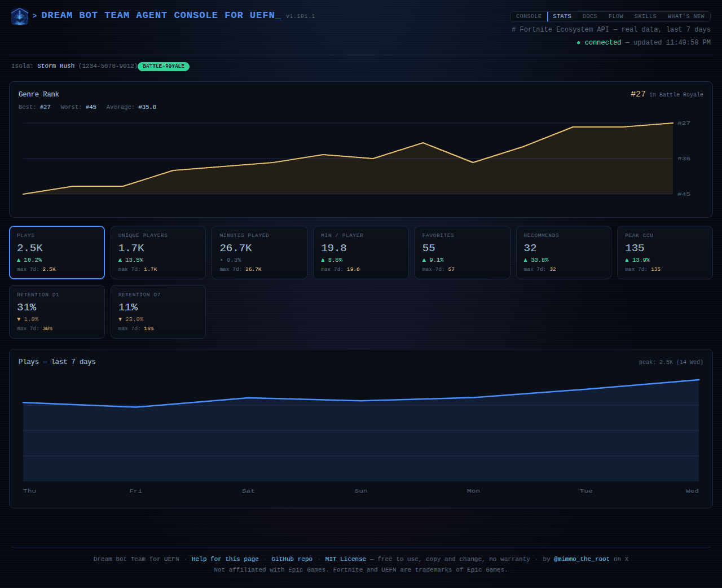Screen dimensions: 722x588
Task: Select the Unique Players stat card
Action: click(x=158, y=253)
